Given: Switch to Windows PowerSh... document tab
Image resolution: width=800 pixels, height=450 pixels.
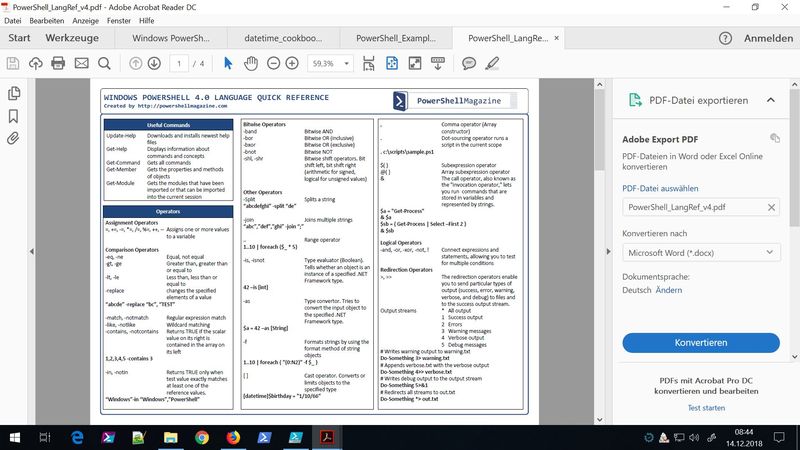Looking at the screenshot, I should (171, 38).
